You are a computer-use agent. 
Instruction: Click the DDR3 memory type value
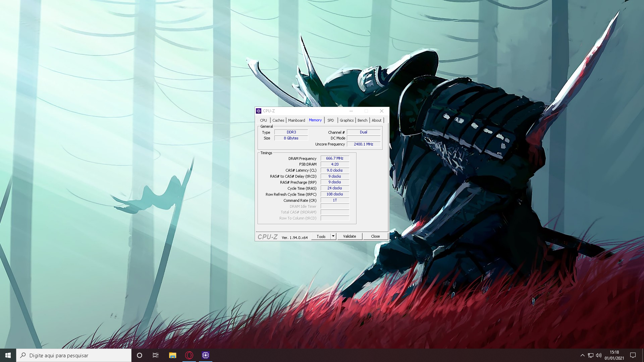click(291, 132)
